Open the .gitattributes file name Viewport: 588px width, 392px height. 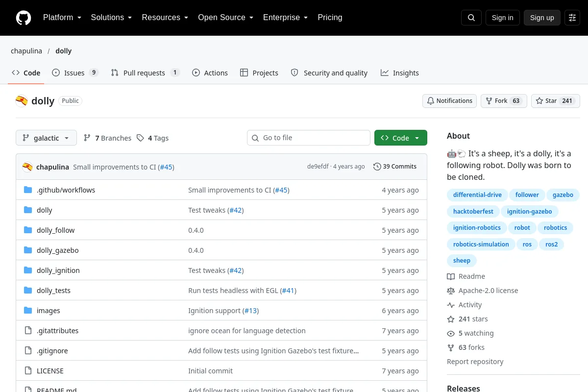click(x=57, y=331)
